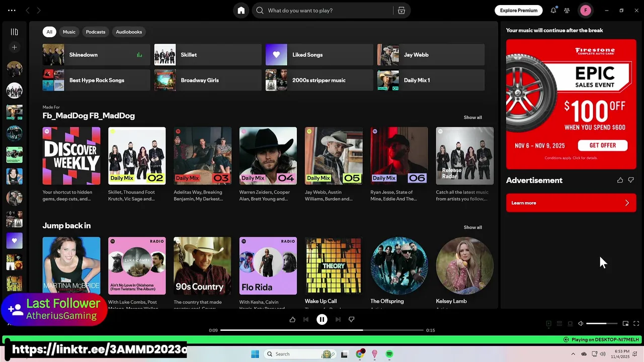Screen dimensions: 644x362
Task: Open Liked Songs heart in sidebar
Action: (14, 240)
